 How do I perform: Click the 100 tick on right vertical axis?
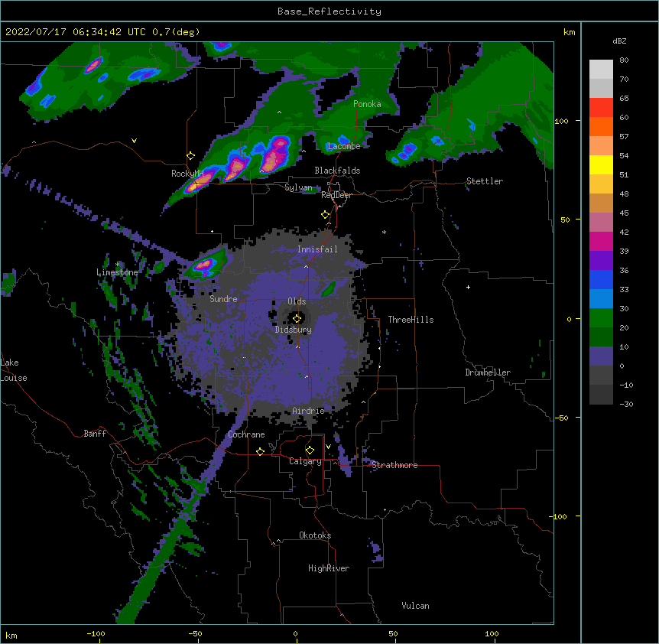click(561, 121)
